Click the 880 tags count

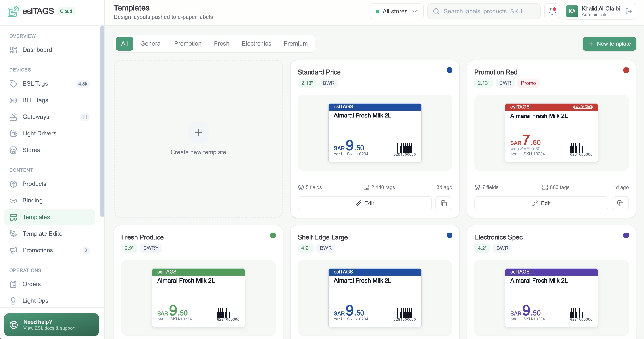(x=556, y=187)
